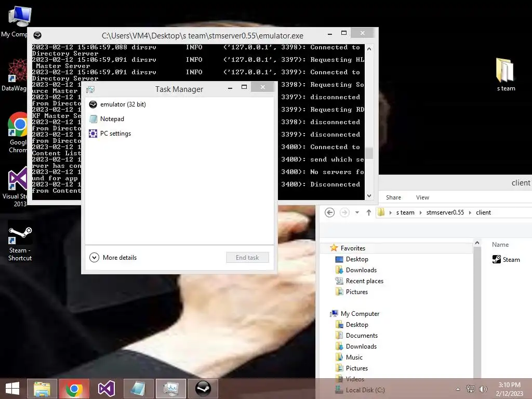This screenshot has height=399, width=532.
Task: Open File Explorer from the taskbar
Action: pos(42,389)
